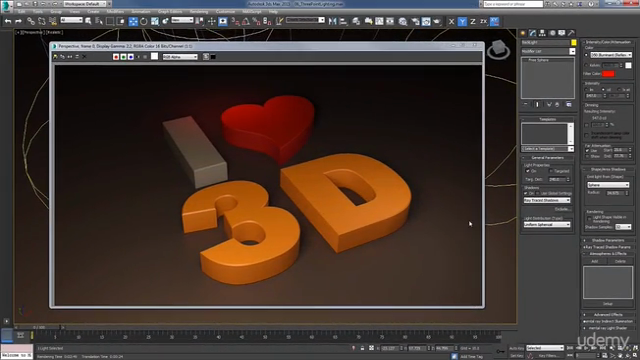
Task: Open the Motion command panel tab
Action: pyautogui.click(x=552, y=33)
